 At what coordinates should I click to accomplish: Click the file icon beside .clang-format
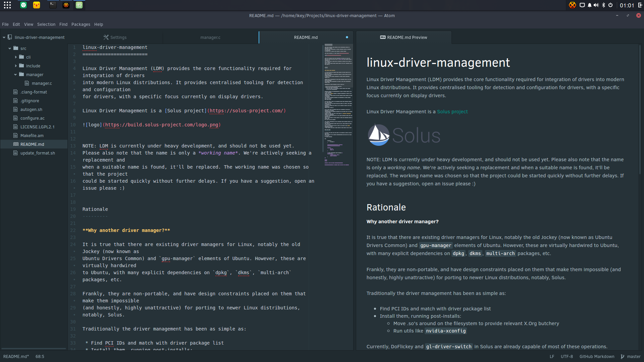(x=15, y=92)
